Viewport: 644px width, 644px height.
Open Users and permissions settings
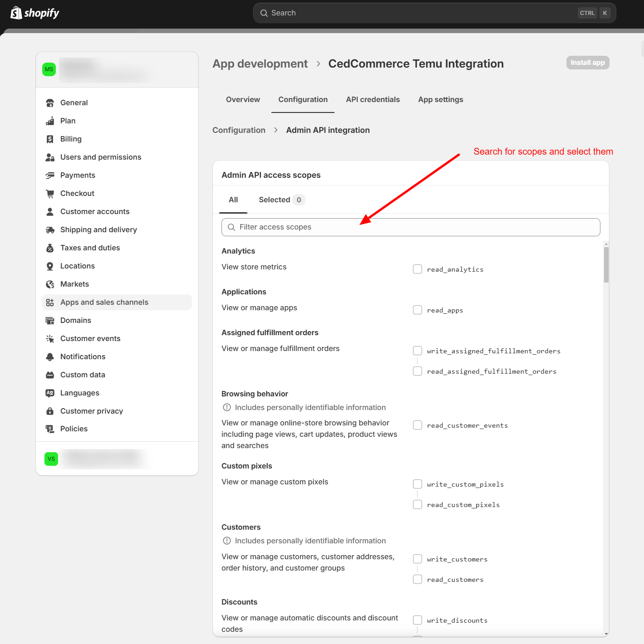point(117,157)
